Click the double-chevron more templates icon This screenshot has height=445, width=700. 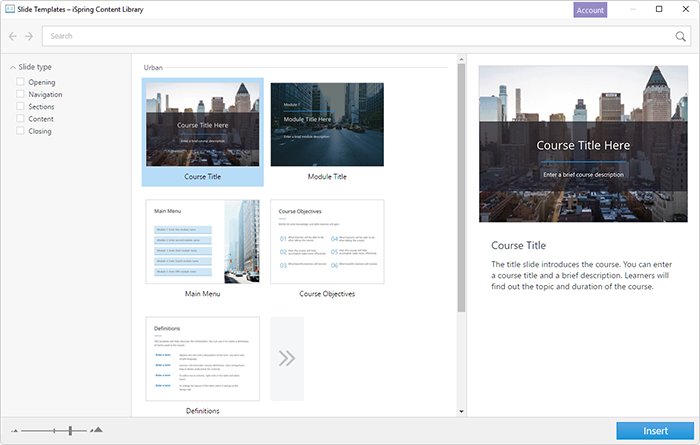click(x=287, y=358)
